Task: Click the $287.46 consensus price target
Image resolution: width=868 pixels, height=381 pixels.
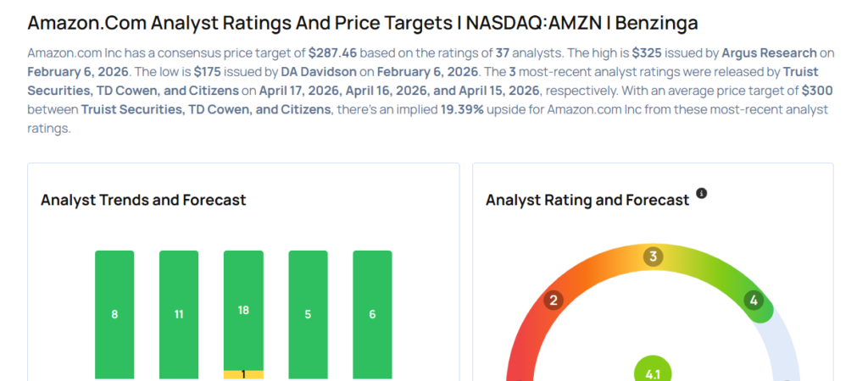Action: (x=332, y=52)
